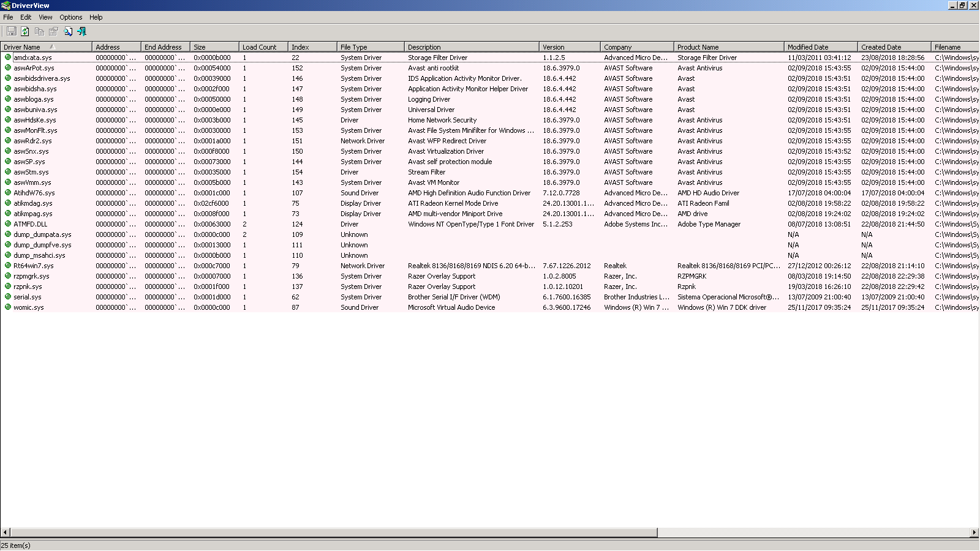
Task: Open the File menu
Action: (x=8, y=17)
